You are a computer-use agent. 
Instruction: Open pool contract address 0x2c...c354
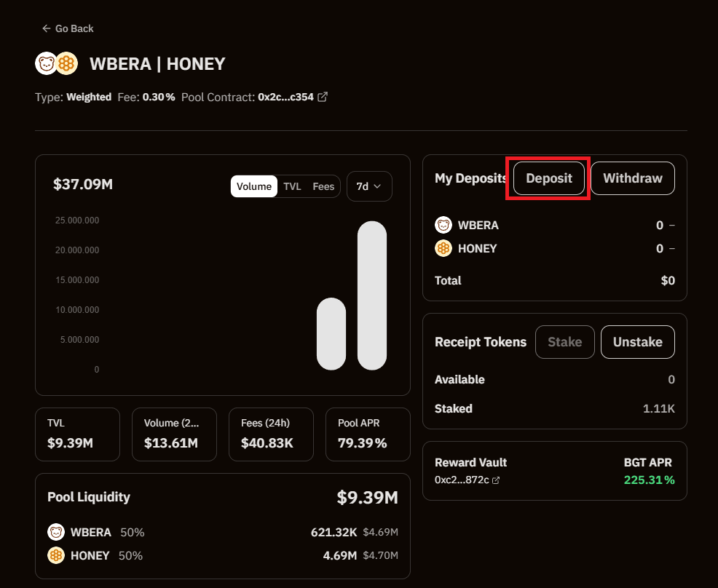[x=285, y=97]
